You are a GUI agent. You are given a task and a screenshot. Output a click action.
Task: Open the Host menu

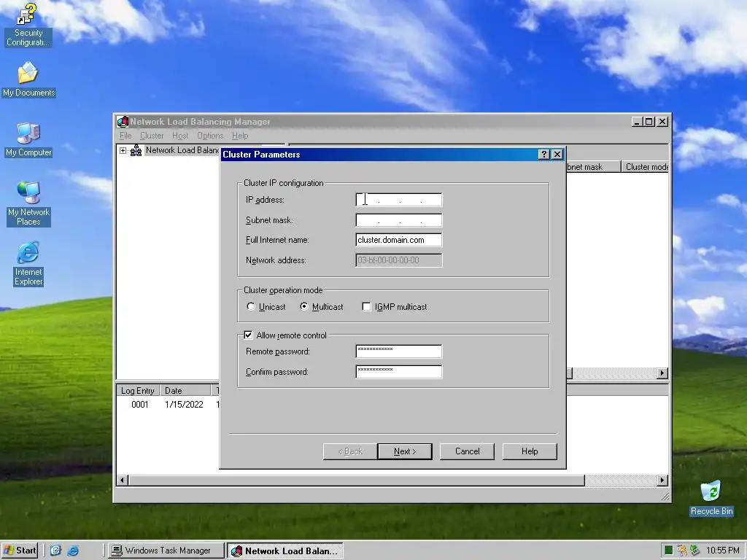tap(180, 136)
